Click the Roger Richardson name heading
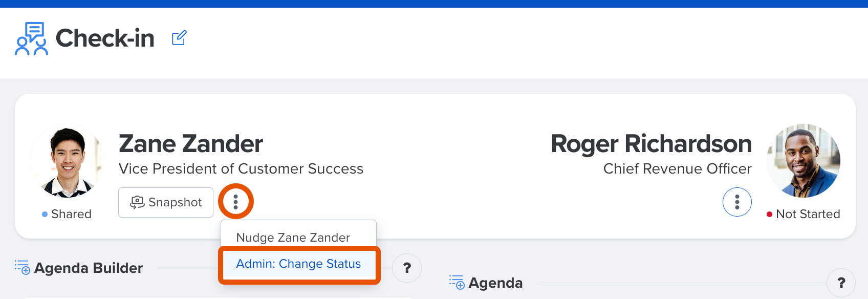 [x=651, y=144]
